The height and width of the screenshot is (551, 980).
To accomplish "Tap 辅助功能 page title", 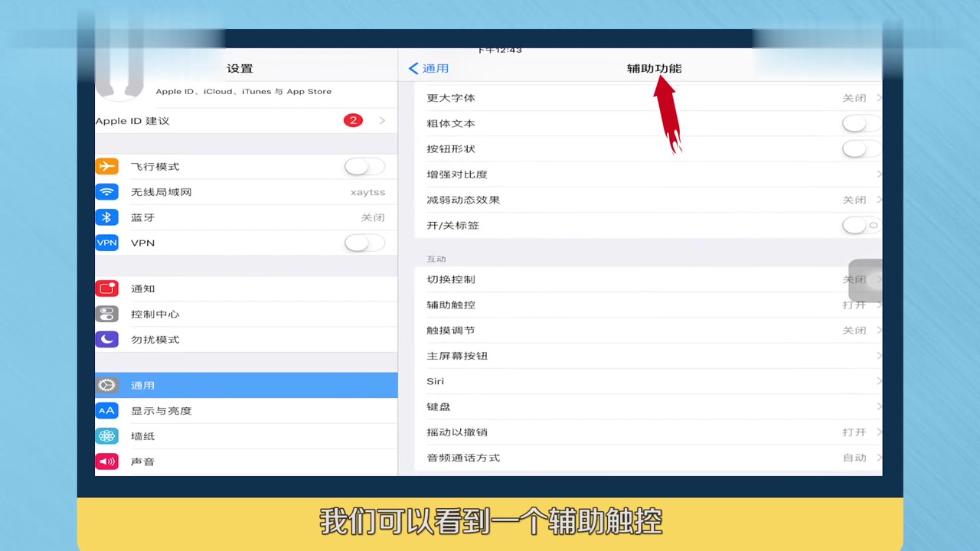I will point(654,68).
